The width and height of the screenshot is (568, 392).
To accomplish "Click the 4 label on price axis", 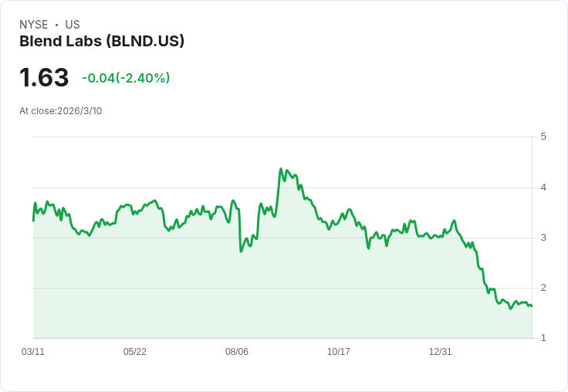I will [543, 187].
